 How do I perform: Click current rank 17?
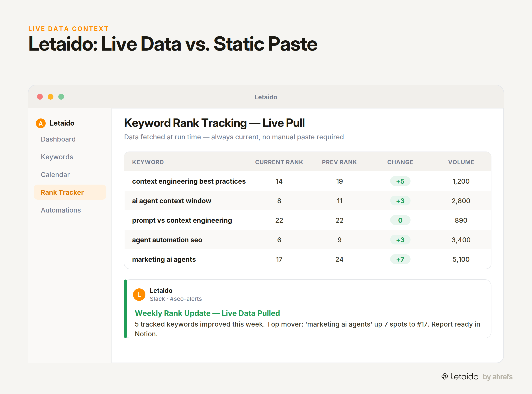(x=279, y=259)
